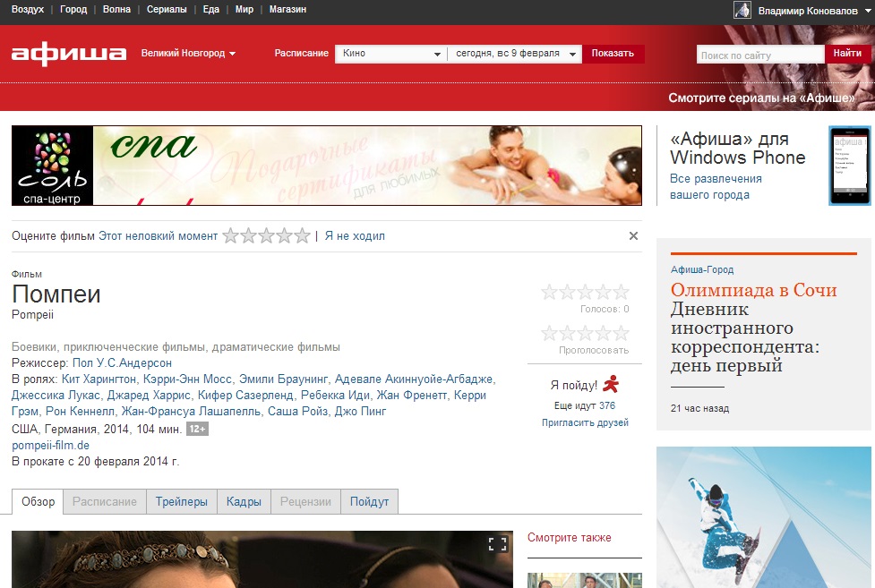Switch to the Кадры tab

(x=244, y=501)
